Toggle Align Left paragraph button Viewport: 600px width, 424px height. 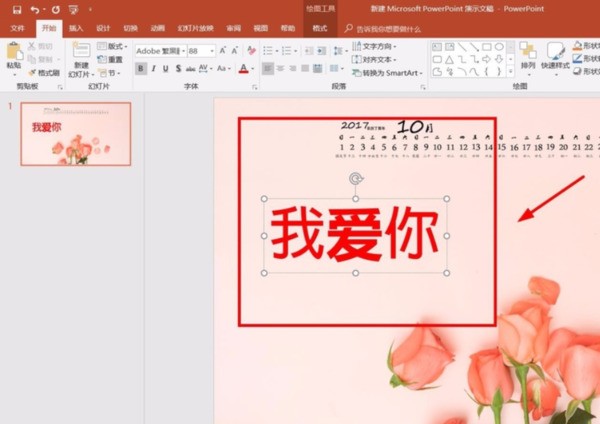(268, 68)
